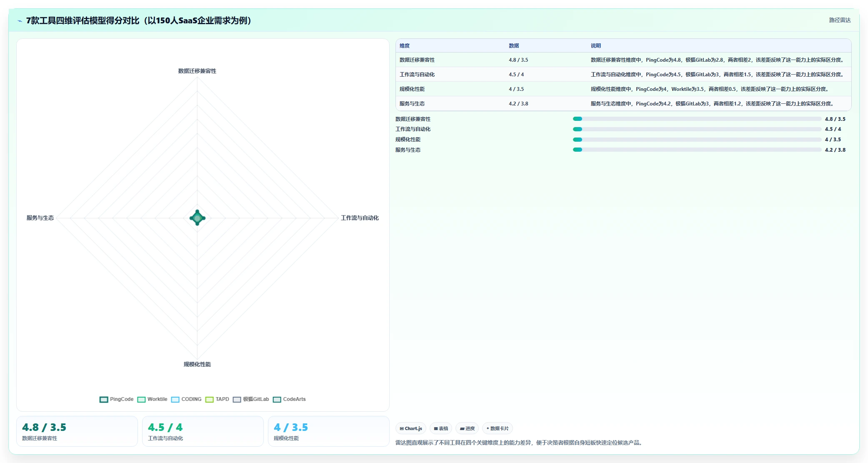This screenshot has height=463, width=868.
Task: Click the 服务与生态 progress bar
Action: (697, 150)
